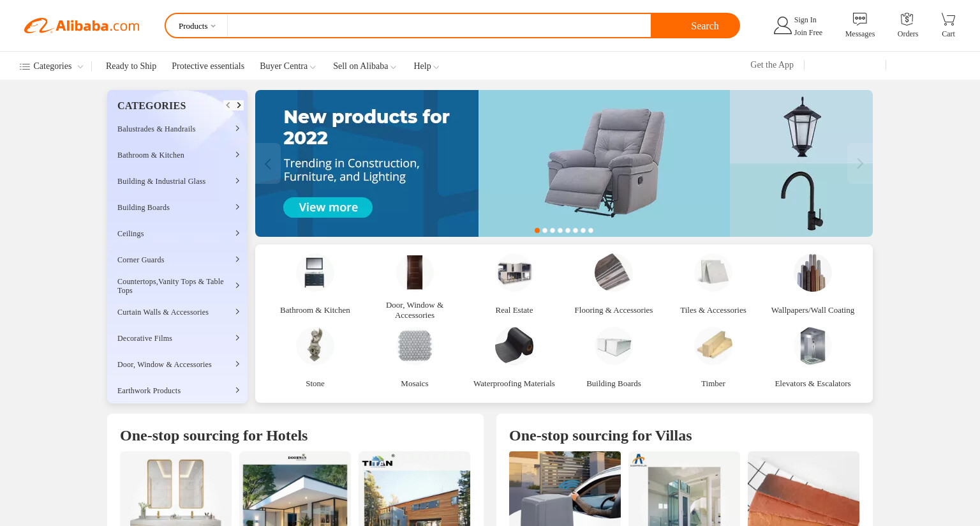Viewport: 980px width, 526px height.
Task: Expand the Categories dropdown menu
Action: click(52, 66)
